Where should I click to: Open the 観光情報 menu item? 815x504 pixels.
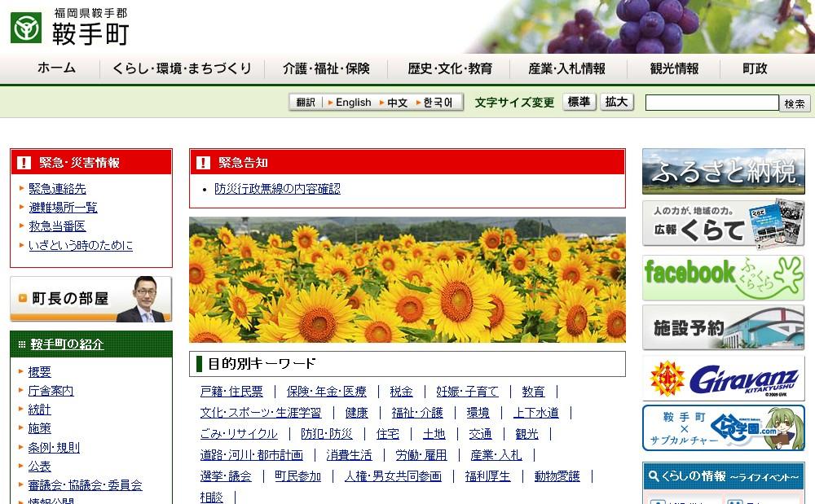click(x=674, y=69)
